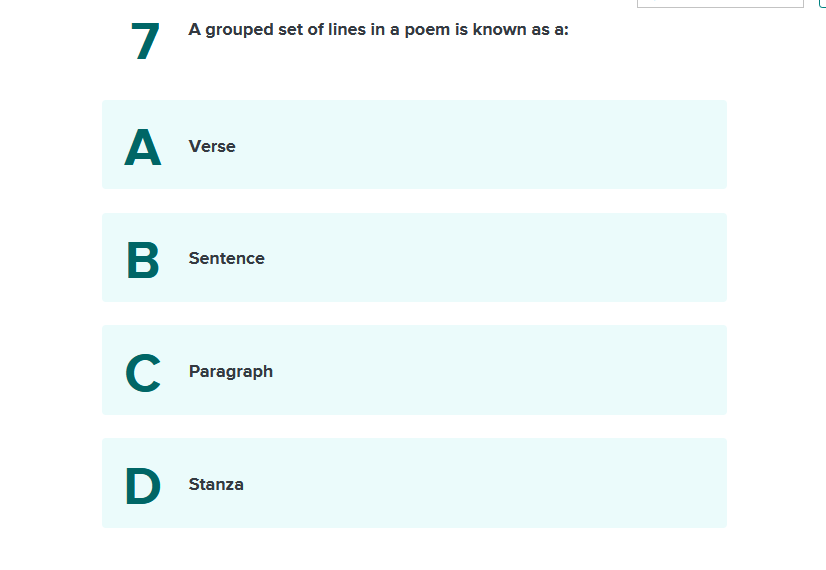Click the word "lines" in the question

pos(347,30)
